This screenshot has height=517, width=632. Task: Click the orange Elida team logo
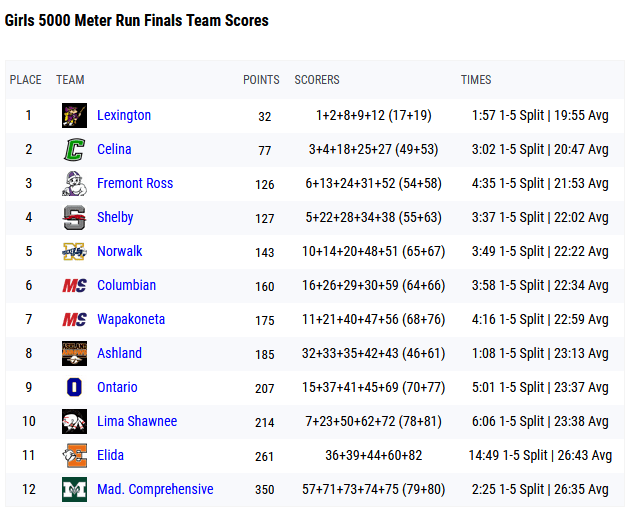[74, 455]
